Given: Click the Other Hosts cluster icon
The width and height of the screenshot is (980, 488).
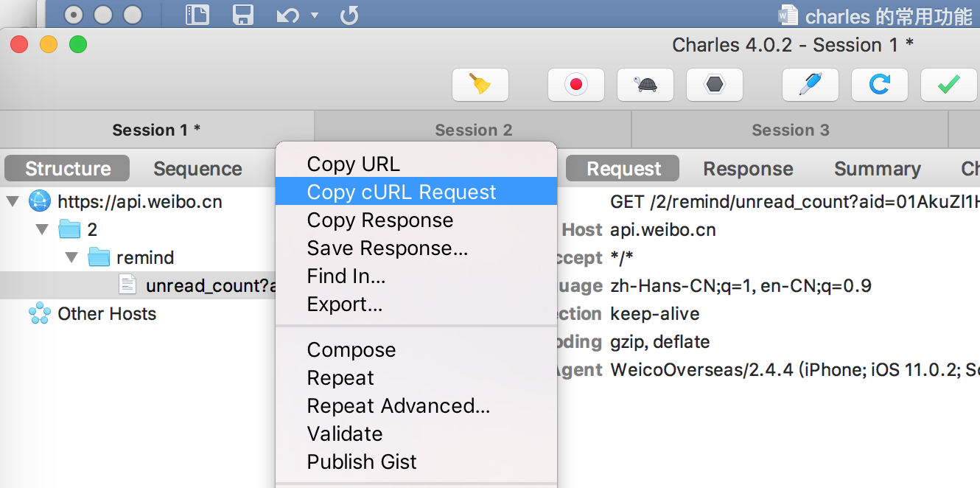Looking at the screenshot, I should coord(39,313).
